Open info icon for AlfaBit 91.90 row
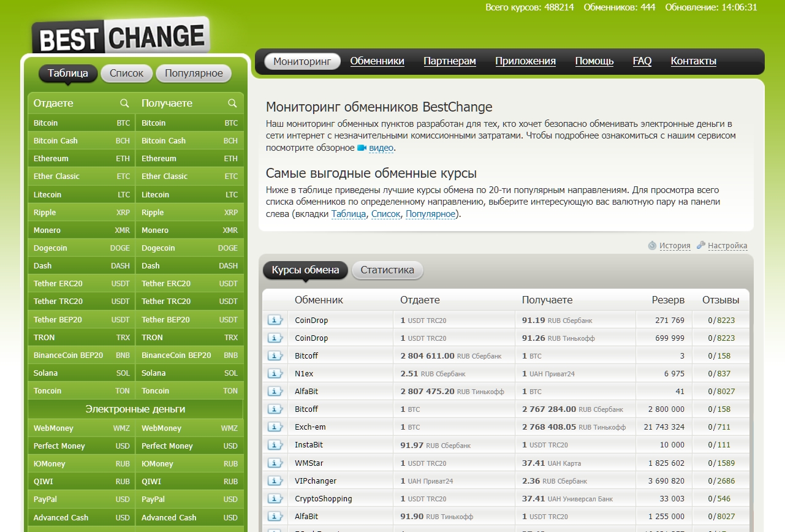This screenshot has width=785, height=532. 275,516
